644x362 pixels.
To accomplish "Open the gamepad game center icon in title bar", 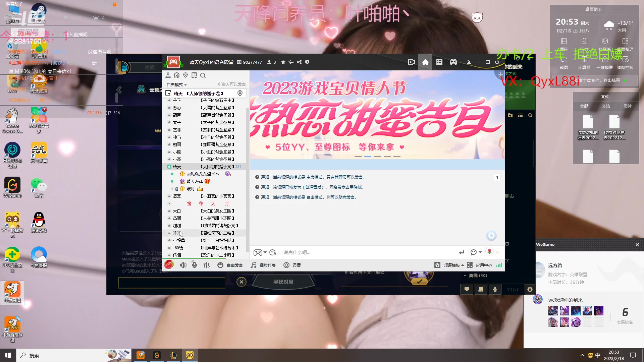I will click(453, 62).
